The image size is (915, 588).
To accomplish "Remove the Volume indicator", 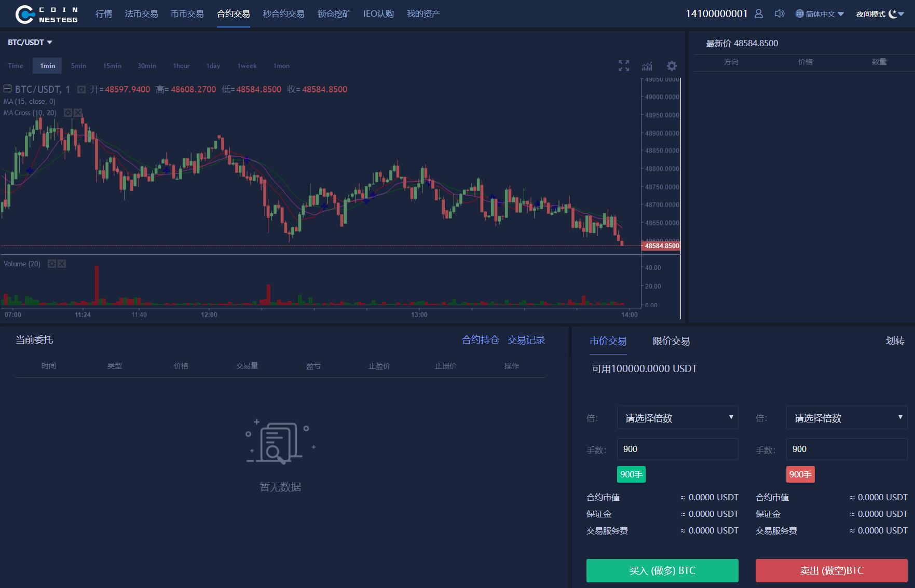I will coord(62,264).
